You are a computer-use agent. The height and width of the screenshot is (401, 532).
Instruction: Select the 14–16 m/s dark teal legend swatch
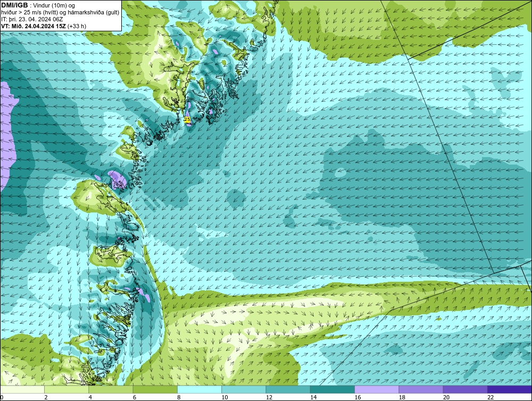point(332,389)
